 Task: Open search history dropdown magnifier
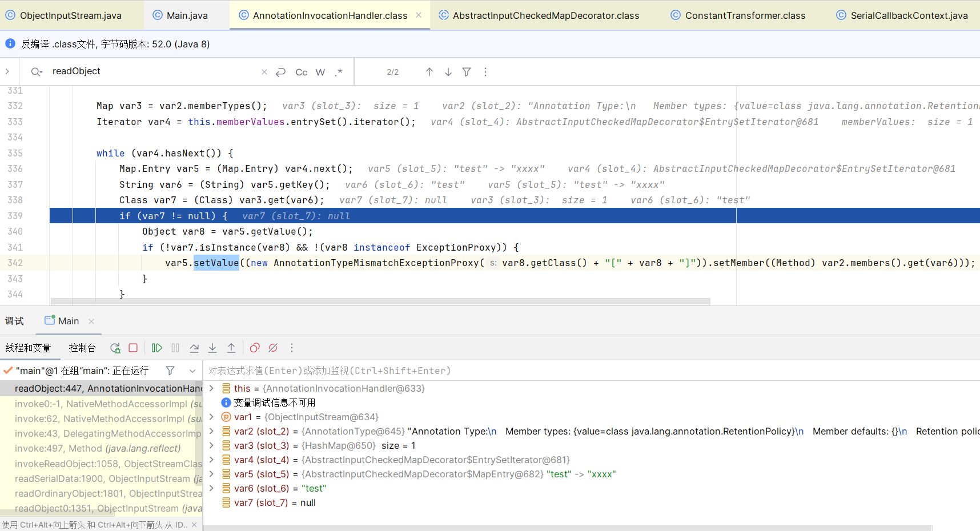pos(37,72)
